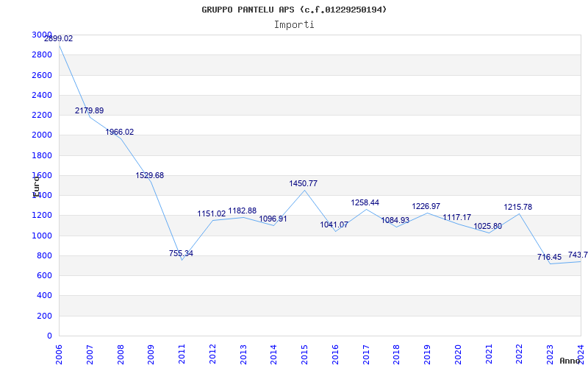The image size is (588, 368).
Task: Select the 1182.88 data label
Action: (243, 210)
